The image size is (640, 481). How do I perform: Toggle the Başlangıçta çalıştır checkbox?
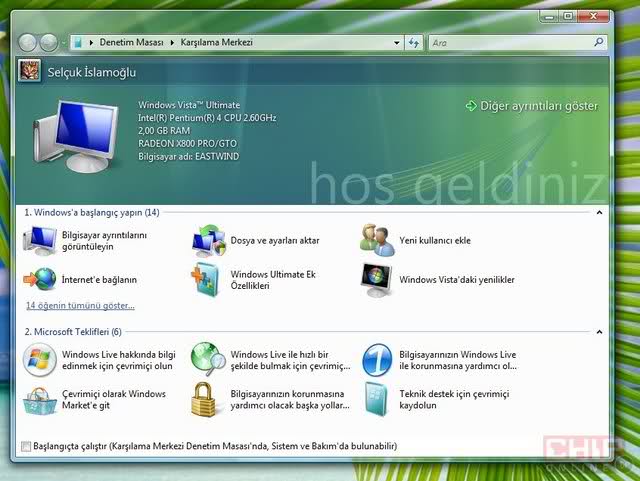coord(26,446)
